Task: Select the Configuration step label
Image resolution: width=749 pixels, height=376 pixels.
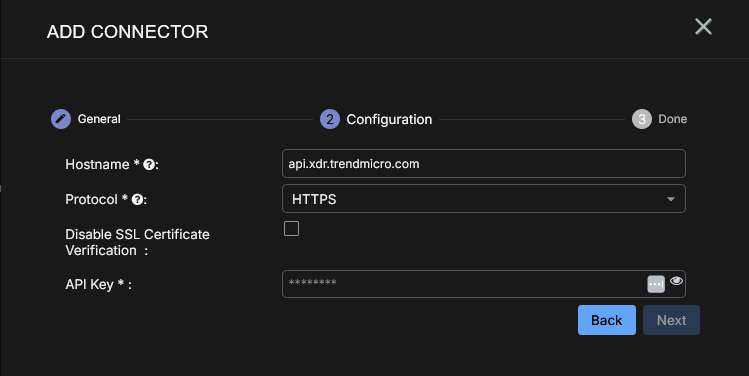Action: click(389, 119)
